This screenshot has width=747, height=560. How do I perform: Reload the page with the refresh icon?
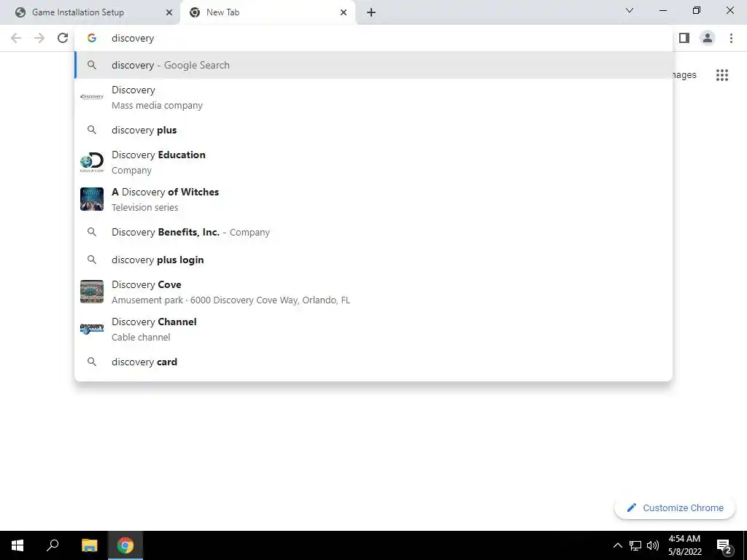63,38
